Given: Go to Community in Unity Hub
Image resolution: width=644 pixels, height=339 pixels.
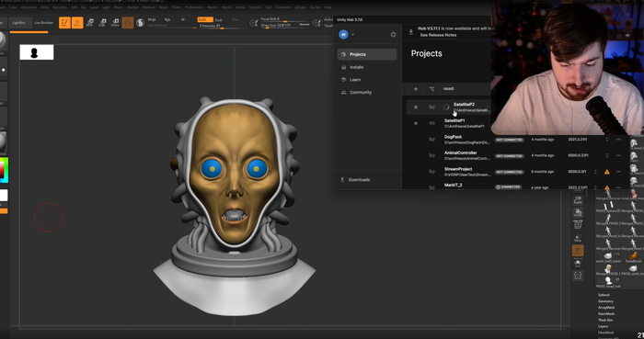Looking at the screenshot, I should 367,92.
